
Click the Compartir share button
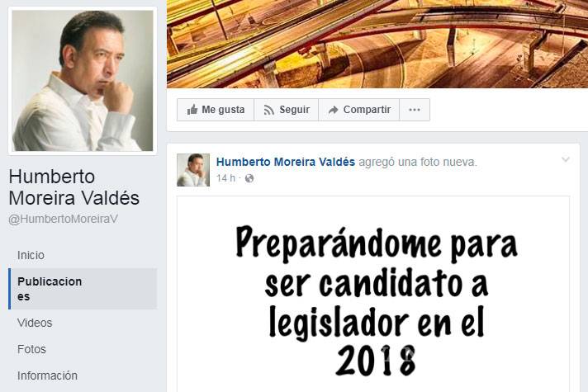click(x=359, y=110)
